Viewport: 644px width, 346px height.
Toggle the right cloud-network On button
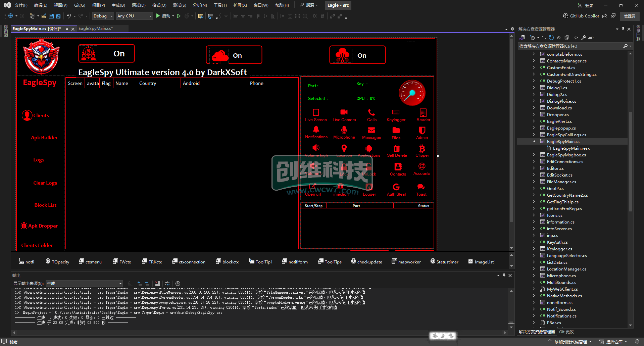(357, 55)
